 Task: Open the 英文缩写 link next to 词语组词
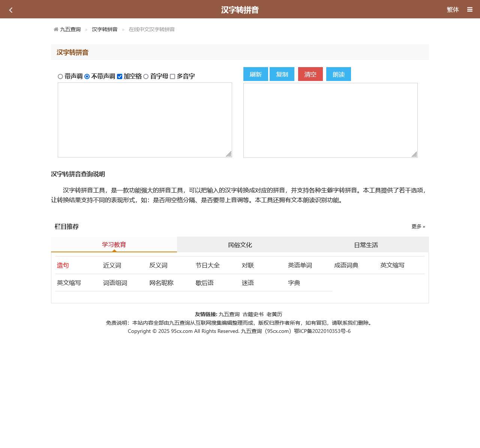click(x=69, y=283)
